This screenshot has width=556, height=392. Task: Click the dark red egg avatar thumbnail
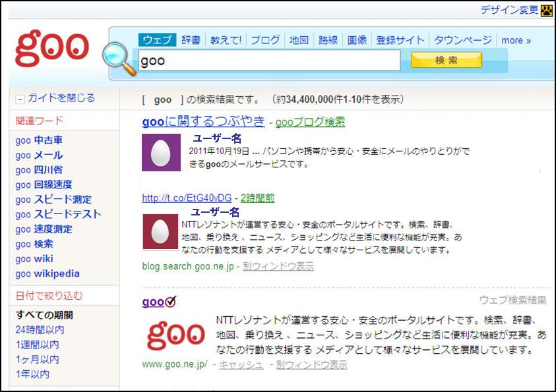point(160,232)
